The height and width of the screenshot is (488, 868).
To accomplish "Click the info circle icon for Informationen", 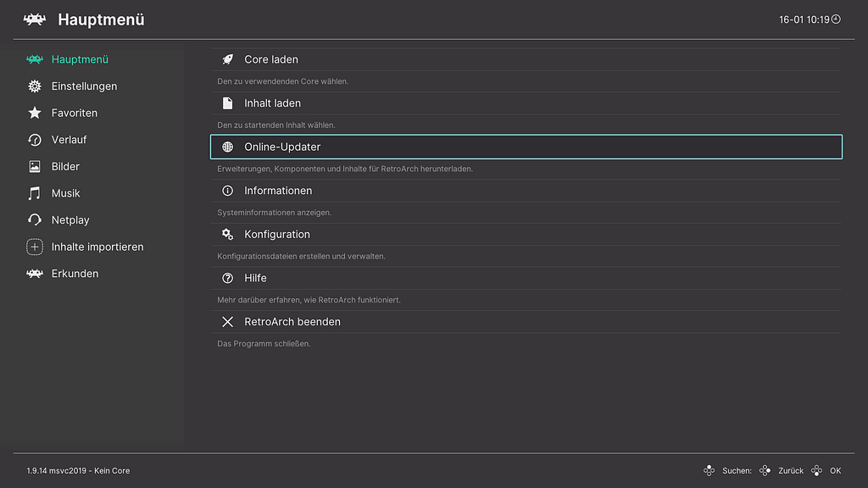I will click(227, 191).
